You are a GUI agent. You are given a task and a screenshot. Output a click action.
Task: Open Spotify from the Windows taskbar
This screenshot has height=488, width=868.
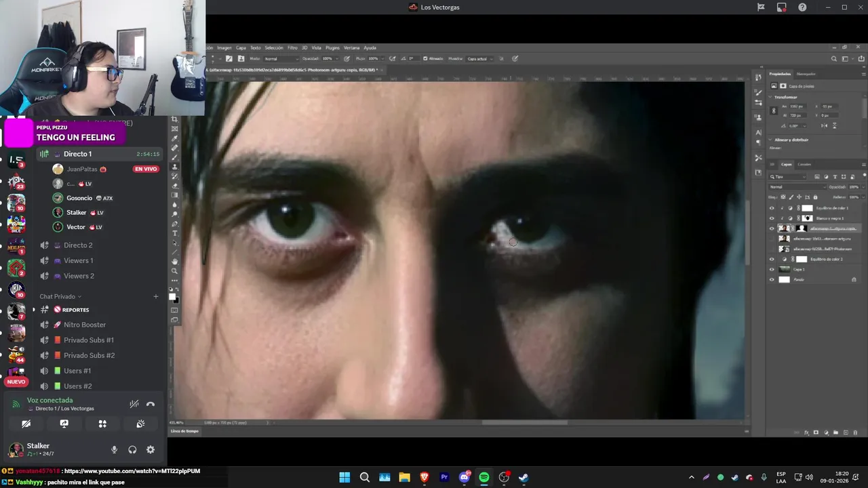pos(484,477)
